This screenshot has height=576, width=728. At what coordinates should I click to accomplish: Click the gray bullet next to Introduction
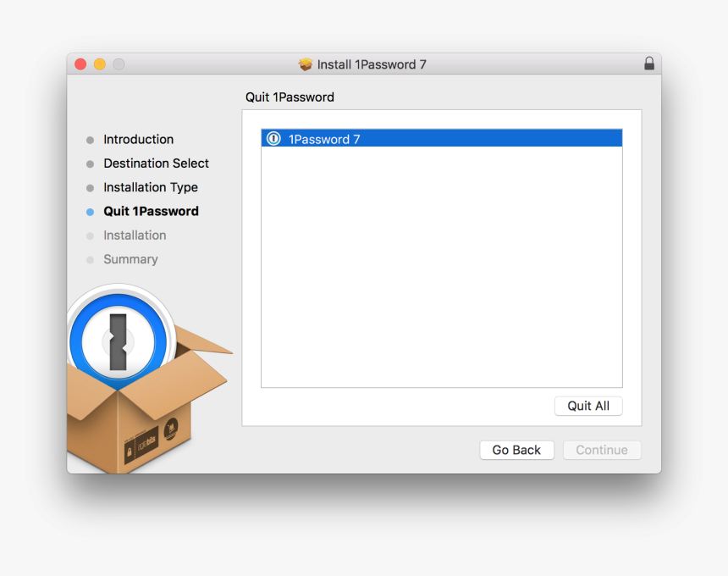pos(91,140)
